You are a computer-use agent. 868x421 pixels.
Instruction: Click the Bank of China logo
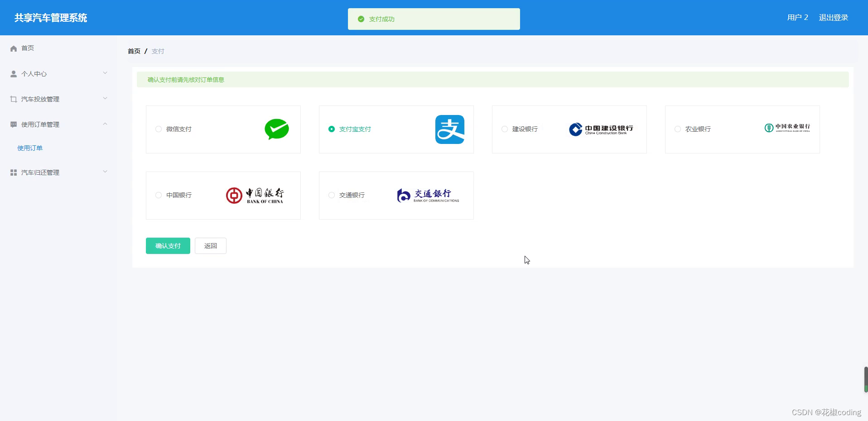[255, 195]
